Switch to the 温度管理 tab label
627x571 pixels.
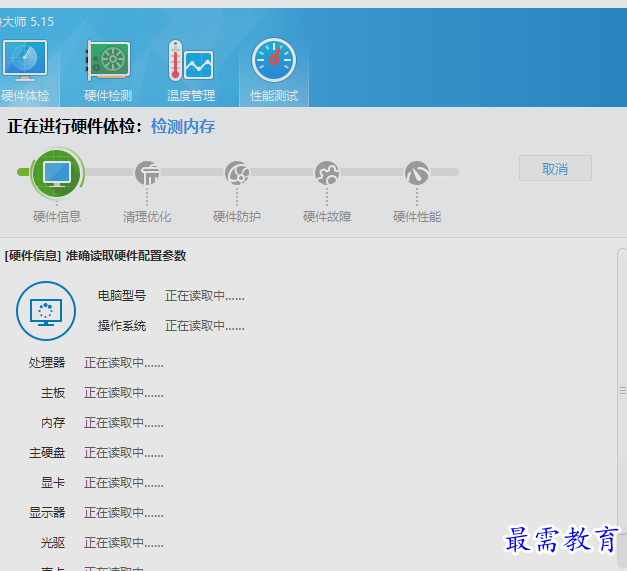(x=191, y=96)
